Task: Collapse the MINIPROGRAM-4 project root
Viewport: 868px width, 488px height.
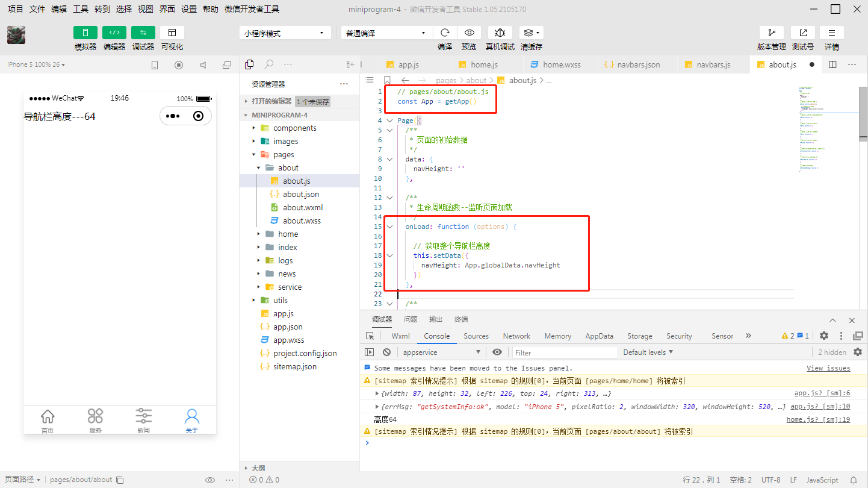Action: point(301,115)
